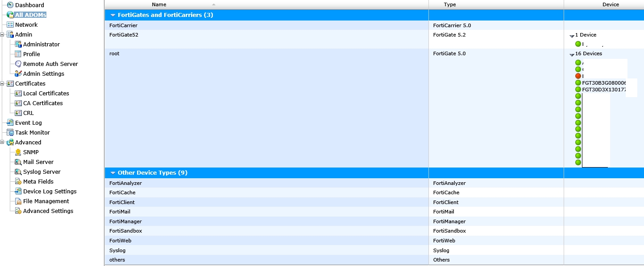The height and width of the screenshot is (266, 644).
Task: Collapse the 1 Device list arrow
Action: (x=572, y=36)
